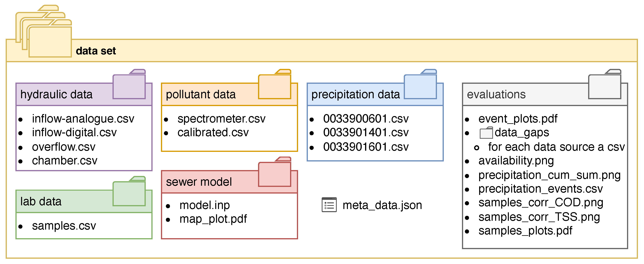Screen dimensions: 644x264
Task: Click samples.csv under lab data
Action: (64, 226)
